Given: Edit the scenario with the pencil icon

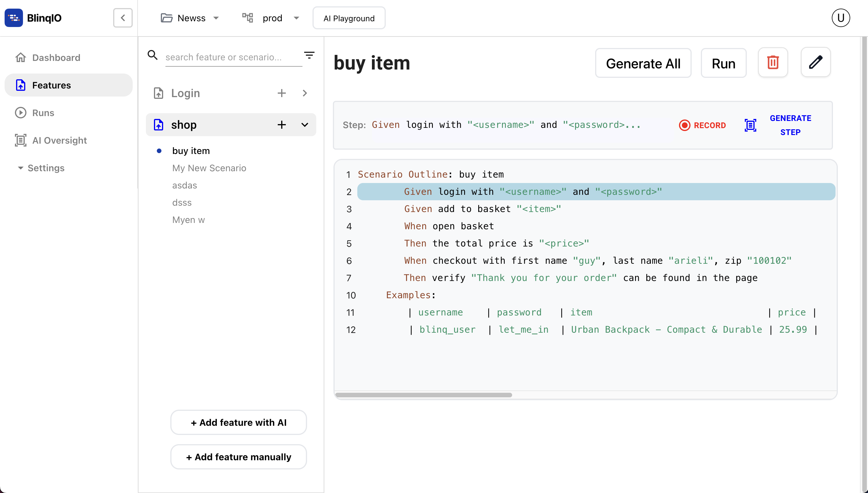Looking at the screenshot, I should [x=815, y=63].
